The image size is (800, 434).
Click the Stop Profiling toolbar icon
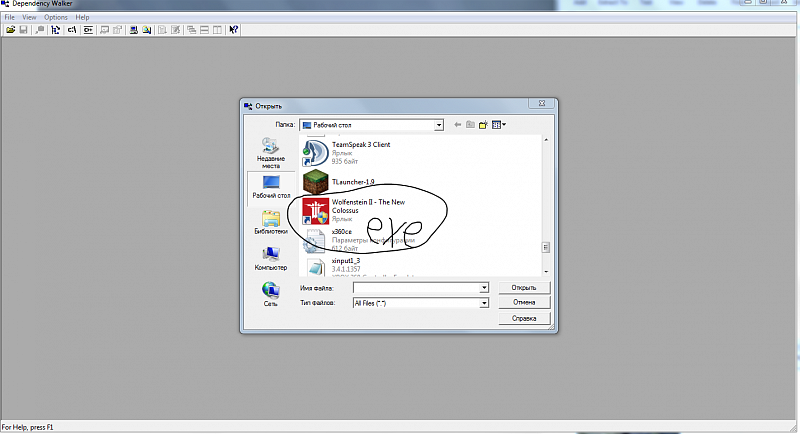click(x=176, y=30)
